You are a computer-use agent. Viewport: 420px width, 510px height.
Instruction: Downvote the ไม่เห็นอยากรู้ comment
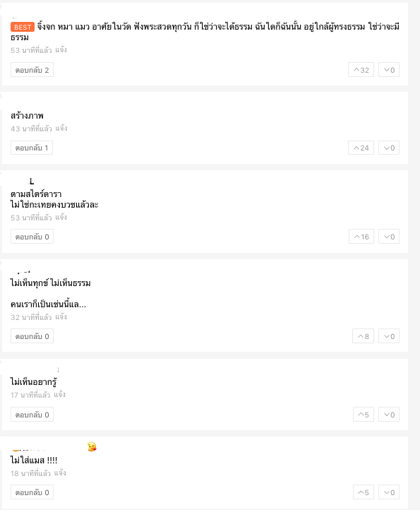pos(389,415)
